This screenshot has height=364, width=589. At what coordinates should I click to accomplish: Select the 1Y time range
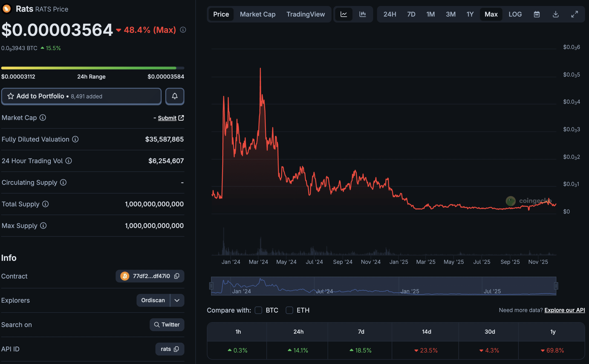coord(470,14)
